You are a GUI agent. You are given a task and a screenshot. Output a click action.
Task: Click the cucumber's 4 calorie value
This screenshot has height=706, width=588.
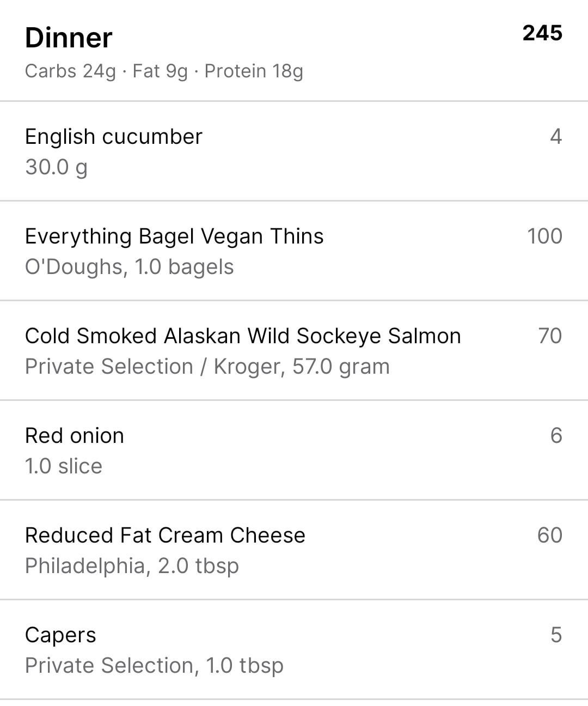click(555, 136)
